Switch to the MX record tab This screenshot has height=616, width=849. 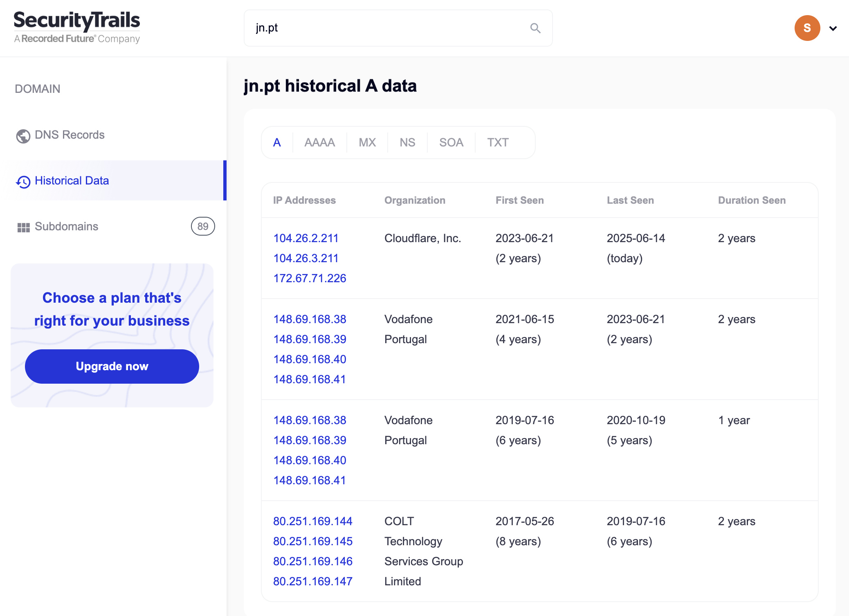(x=367, y=142)
